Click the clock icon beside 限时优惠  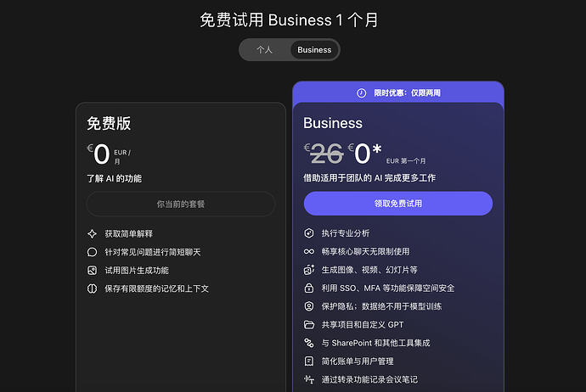[362, 93]
